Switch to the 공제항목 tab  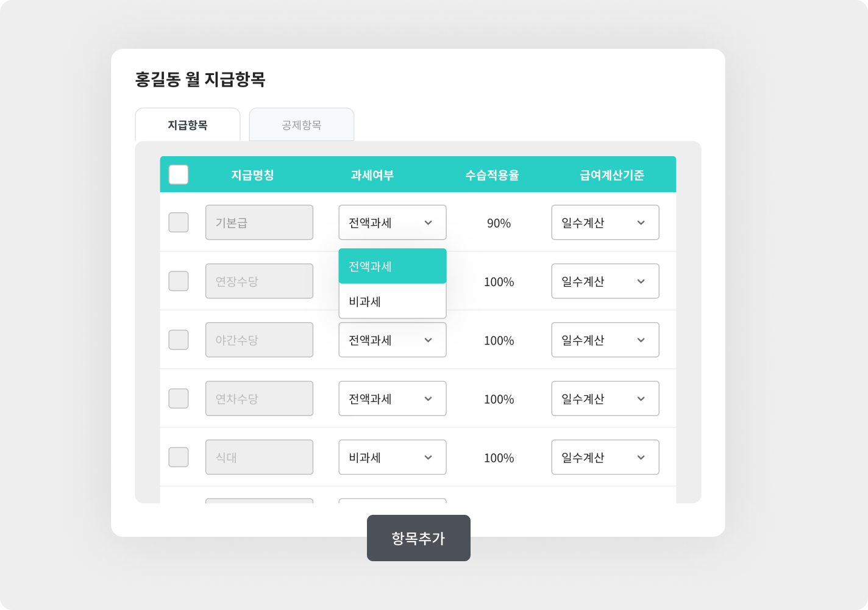point(301,125)
